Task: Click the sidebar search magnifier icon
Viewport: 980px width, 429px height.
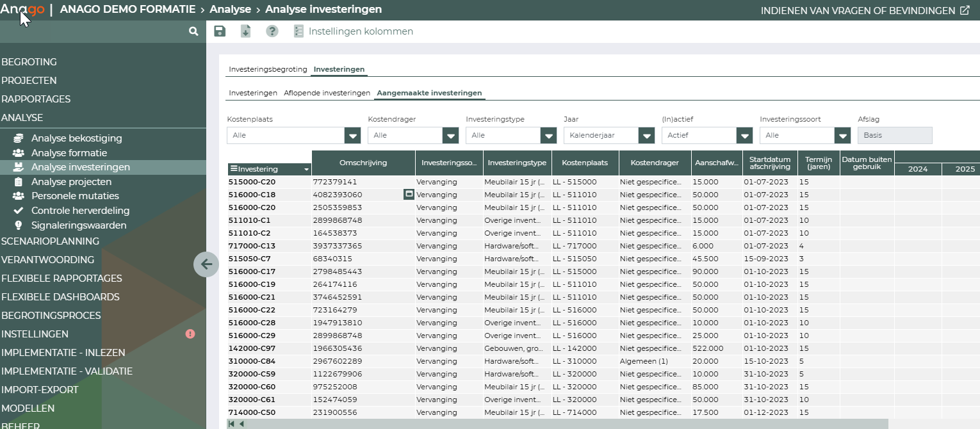Action: pyautogui.click(x=193, y=31)
